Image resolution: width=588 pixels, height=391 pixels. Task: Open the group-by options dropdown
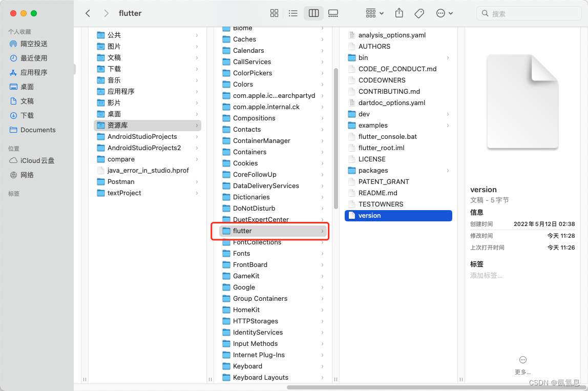[x=374, y=13]
